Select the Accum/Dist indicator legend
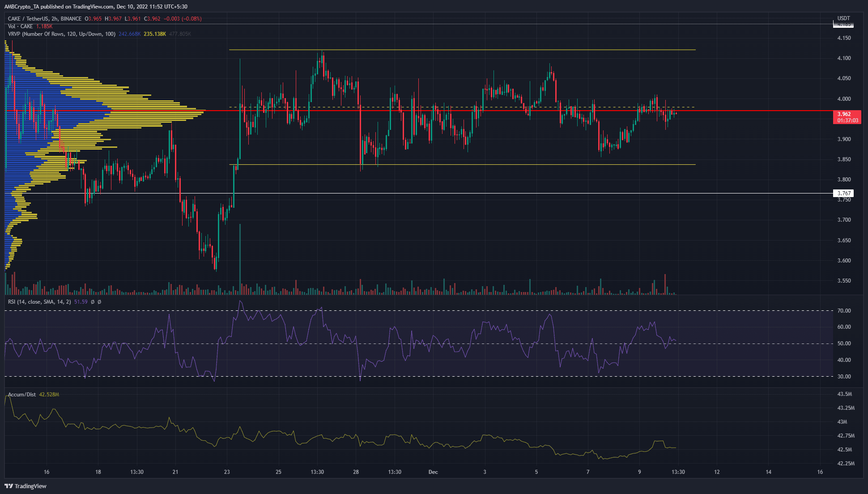The width and height of the screenshot is (868, 494). click(x=22, y=395)
